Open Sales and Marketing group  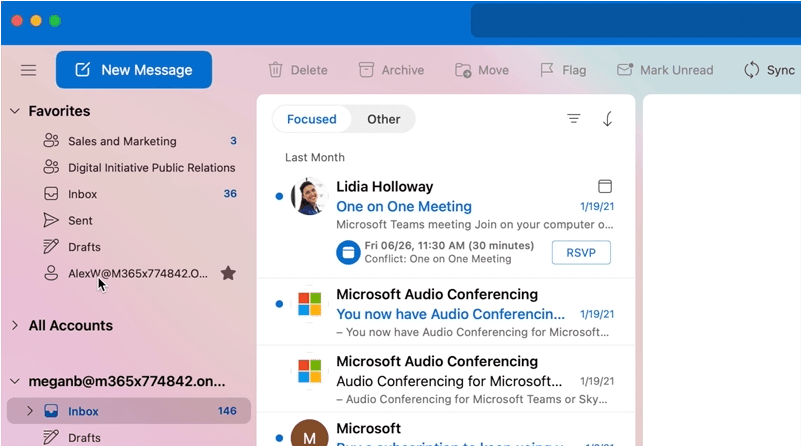(122, 141)
